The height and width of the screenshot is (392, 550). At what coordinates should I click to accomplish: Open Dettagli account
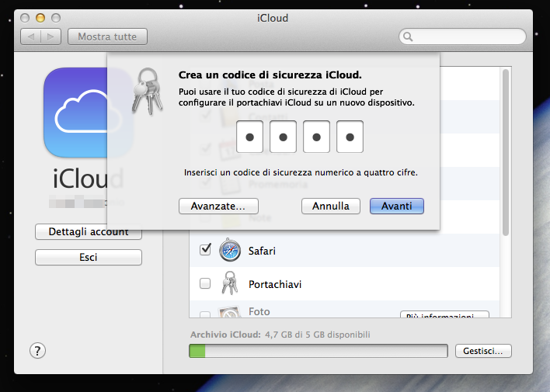89,232
